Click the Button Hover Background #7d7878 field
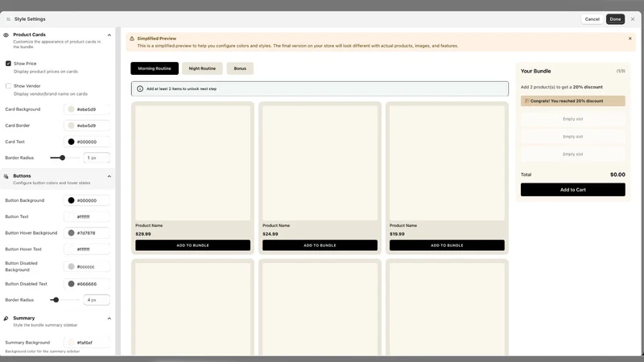The height and width of the screenshot is (362, 644). (x=87, y=232)
